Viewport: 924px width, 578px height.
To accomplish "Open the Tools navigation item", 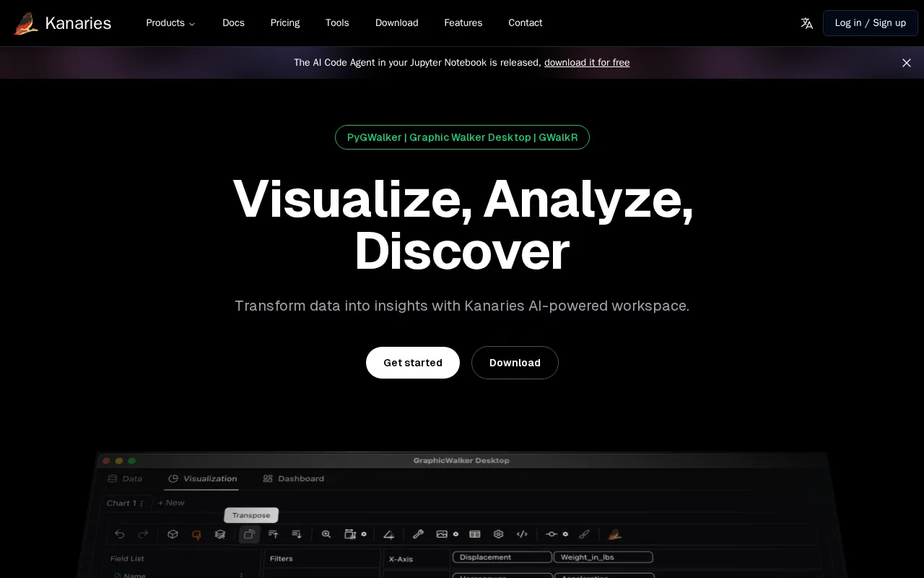I will pos(337,23).
